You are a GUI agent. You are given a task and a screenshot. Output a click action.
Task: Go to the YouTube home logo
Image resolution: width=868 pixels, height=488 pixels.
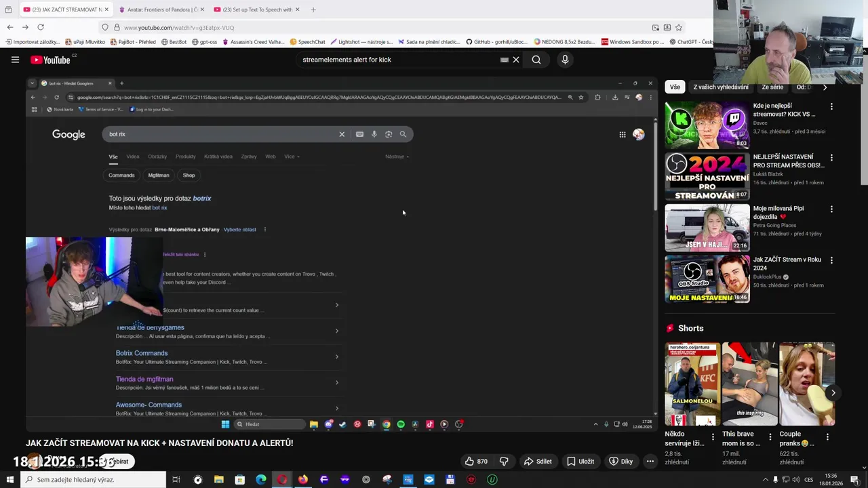click(x=51, y=60)
